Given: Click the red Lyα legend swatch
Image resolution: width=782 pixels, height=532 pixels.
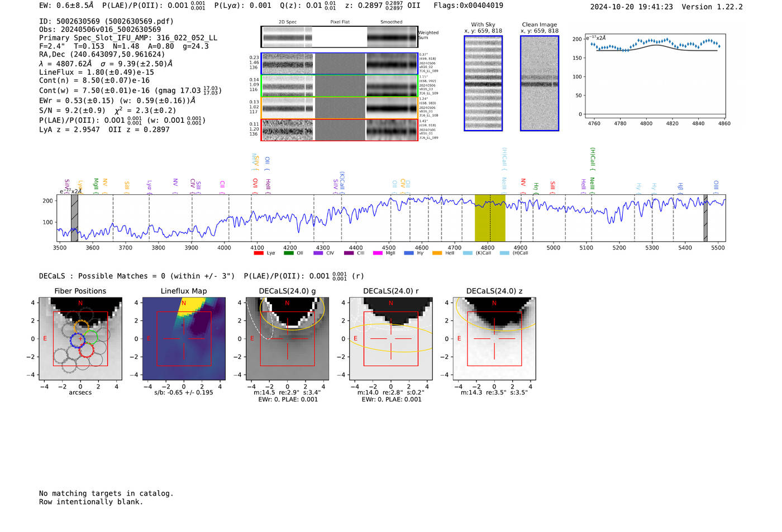Looking at the screenshot, I should pyautogui.click(x=259, y=253).
